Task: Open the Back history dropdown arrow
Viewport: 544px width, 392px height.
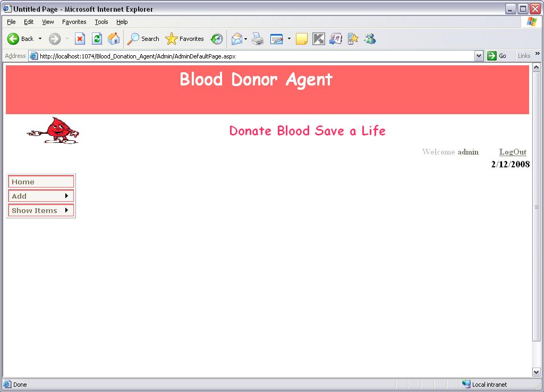Action: click(40, 39)
